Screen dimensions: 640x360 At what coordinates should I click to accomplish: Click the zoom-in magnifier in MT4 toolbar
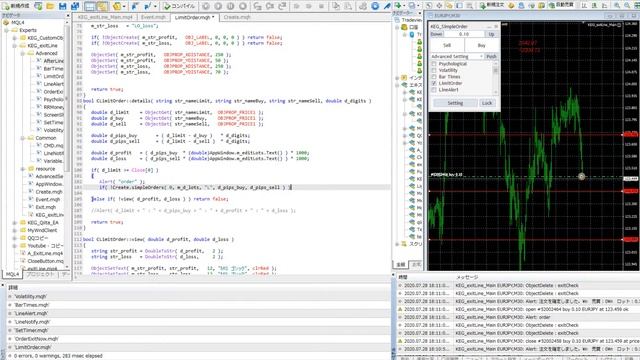click(617, 6)
